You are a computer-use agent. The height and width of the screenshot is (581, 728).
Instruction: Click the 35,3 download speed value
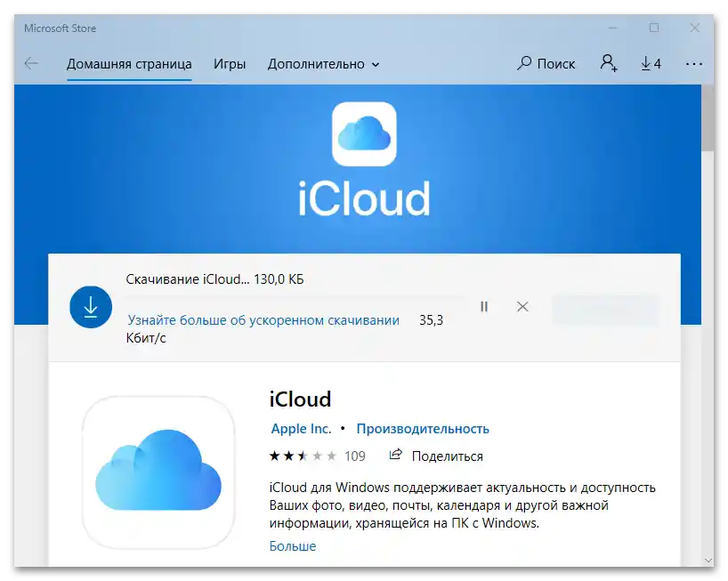pos(431,320)
